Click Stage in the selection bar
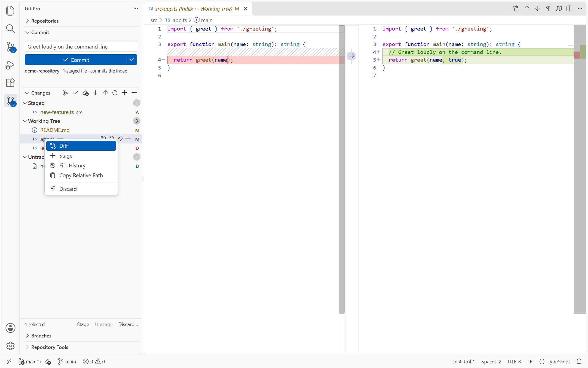Viewport: 588px width, 368px height. tap(83, 324)
